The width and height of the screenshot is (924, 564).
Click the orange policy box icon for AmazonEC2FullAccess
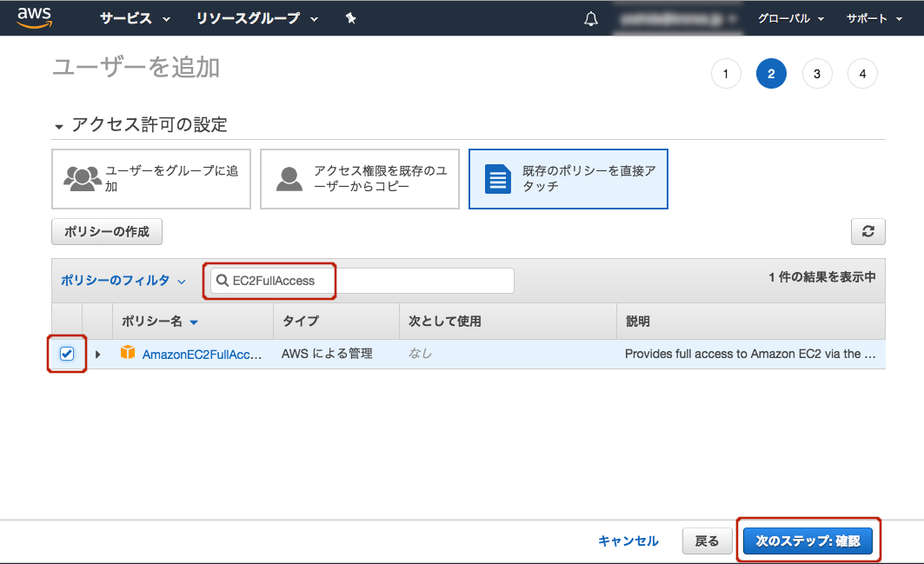[127, 353]
